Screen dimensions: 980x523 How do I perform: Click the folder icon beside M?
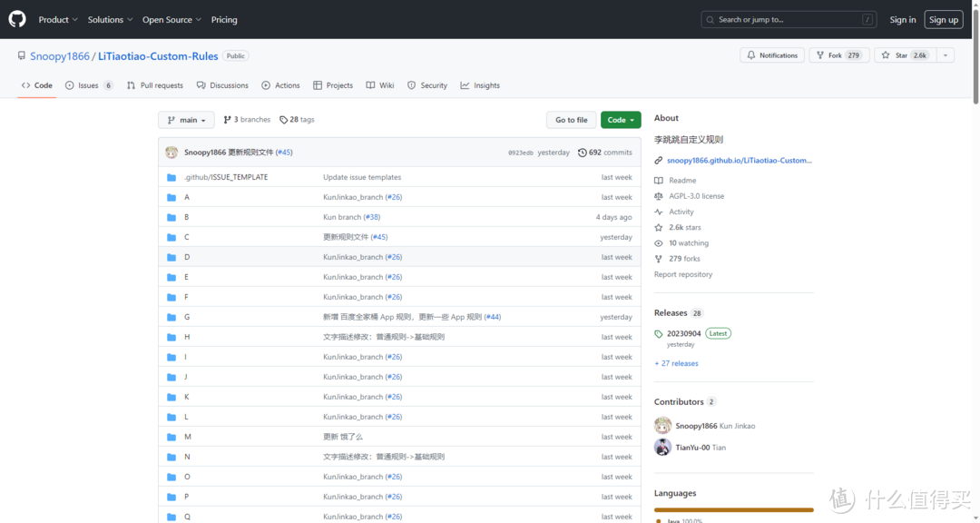point(171,437)
